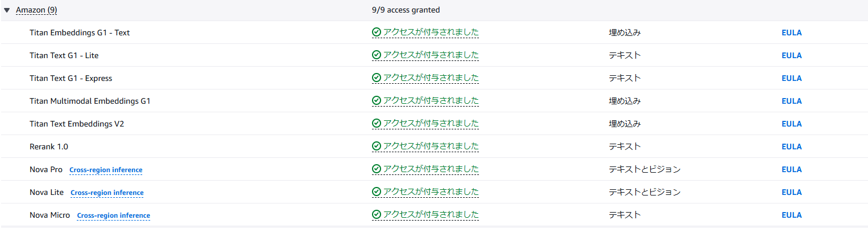This screenshot has height=228, width=868.
Task: Click access granted status for Titan Embeddings G1 - Text
Action: point(425,32)
